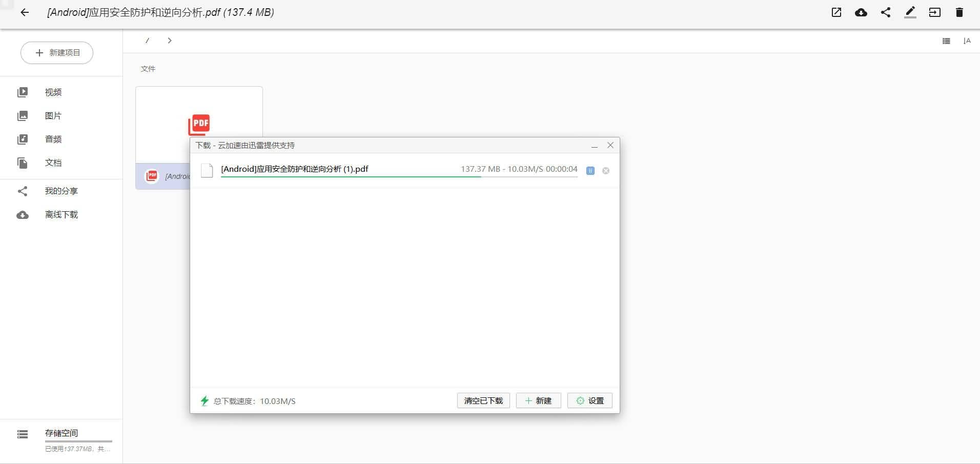Select the downloading file name text
Image resolution: width=980 pixels, height=464 pixels.
[x=295, y=169]
